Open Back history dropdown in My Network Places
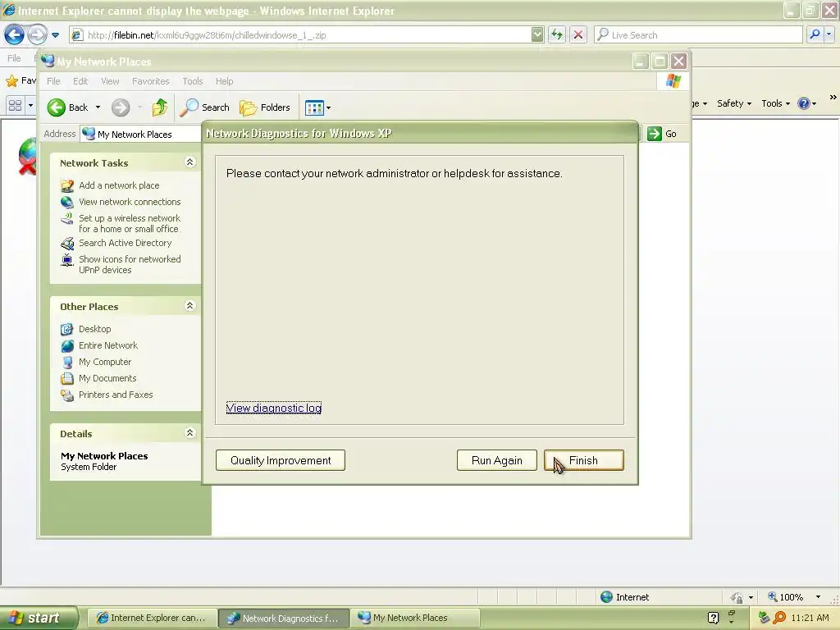Screen dimensions: 840x630 point(98,107)
